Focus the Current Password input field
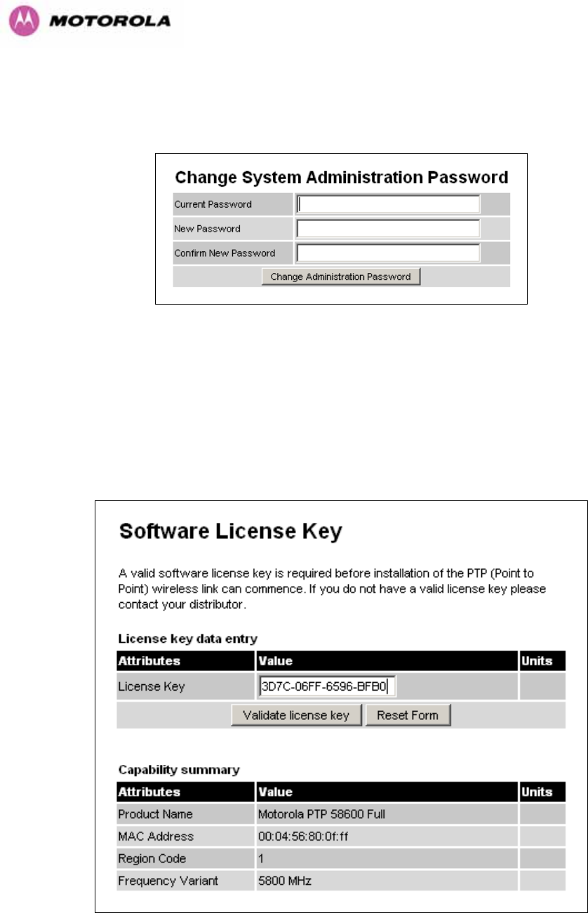Viewport: 588px width, 913px height. pyautogui.click(x=388, y=204)
